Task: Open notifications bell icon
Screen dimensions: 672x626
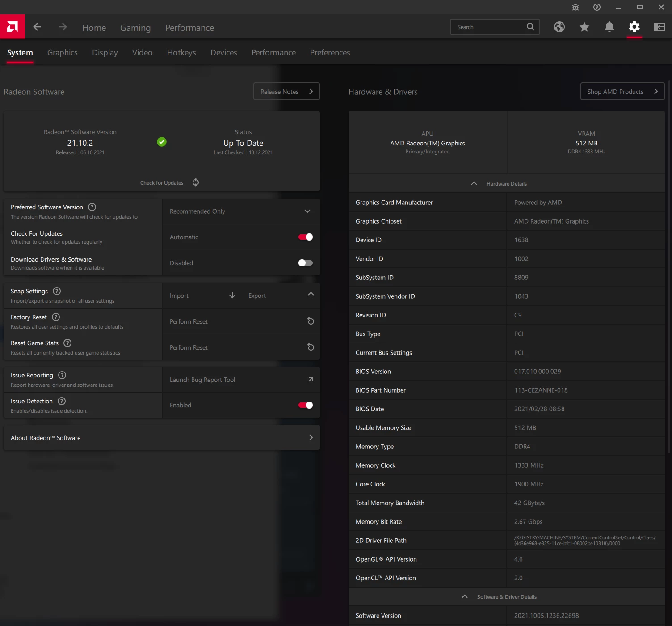Action: [x=609, y=27]
